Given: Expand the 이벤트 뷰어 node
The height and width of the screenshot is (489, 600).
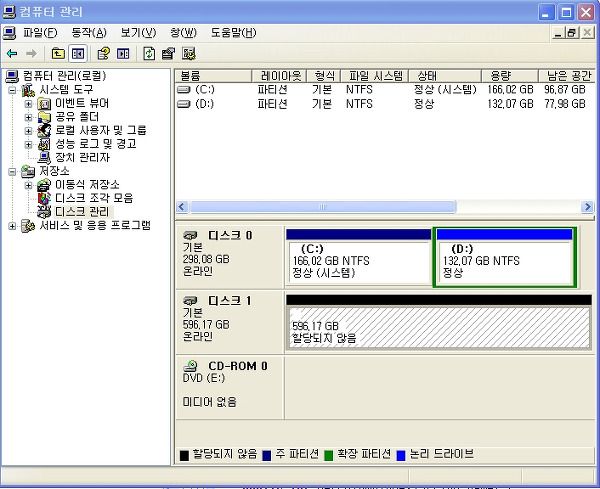Looking at the screenshot, I should tap(28, 104).
